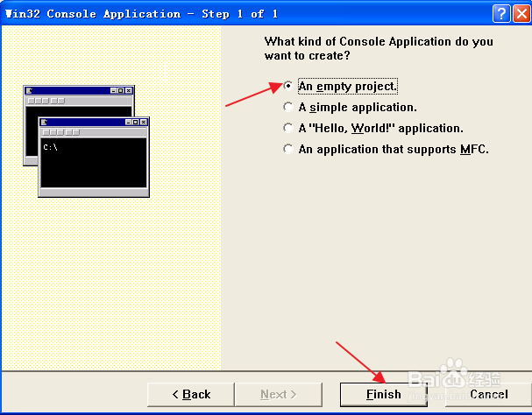Click the console windows preview illustration

pos(86,141)
